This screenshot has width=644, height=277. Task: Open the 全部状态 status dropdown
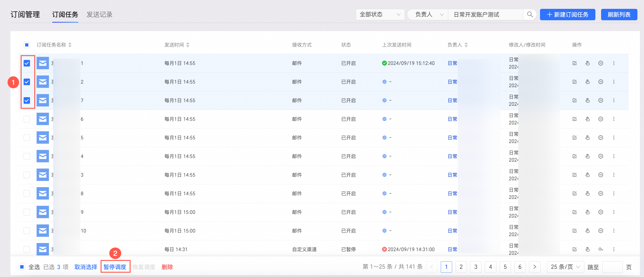pos(380,15)
